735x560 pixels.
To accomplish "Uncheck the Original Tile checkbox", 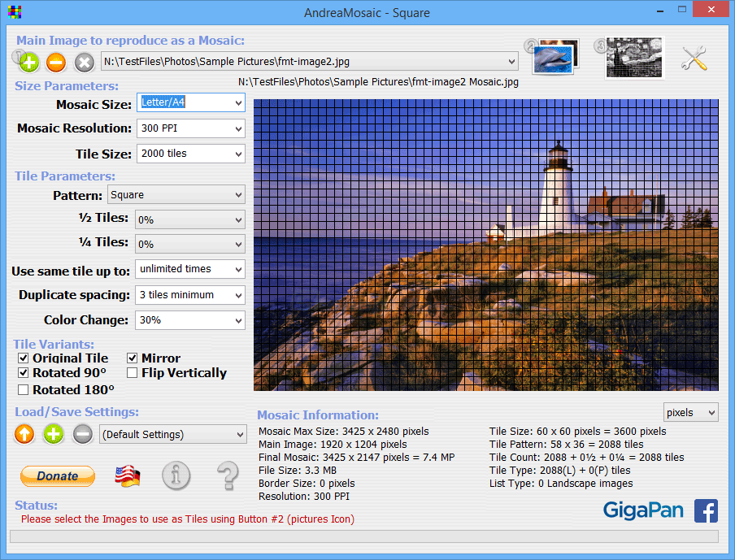I will coord(24,358).
